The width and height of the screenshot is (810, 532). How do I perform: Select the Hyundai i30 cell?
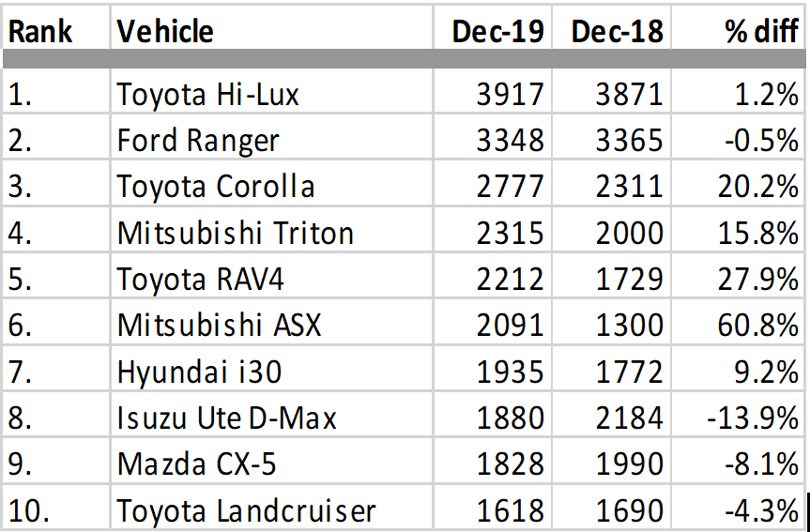(199, 372)
